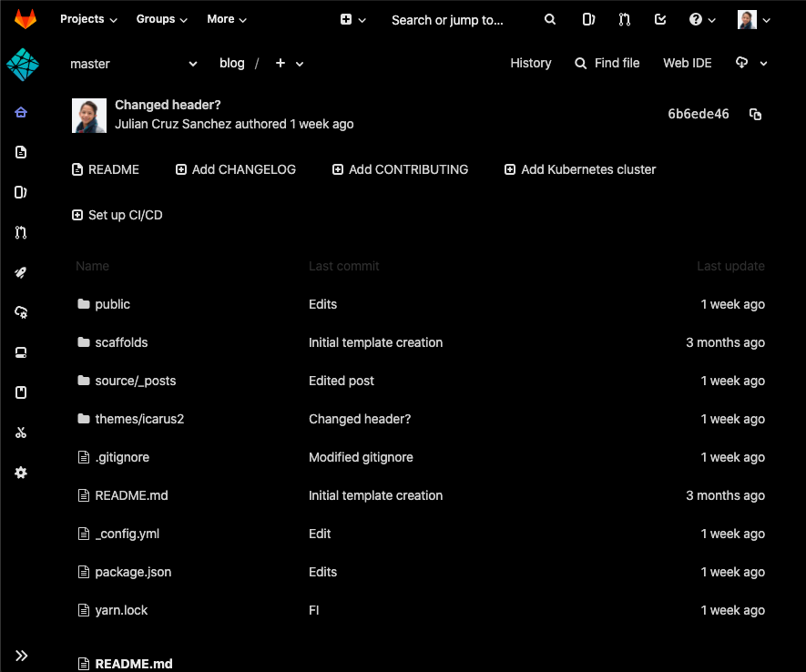Open Merge requests from the left sidebar
The height and width of the screenshot is (672, 806).
21,232
